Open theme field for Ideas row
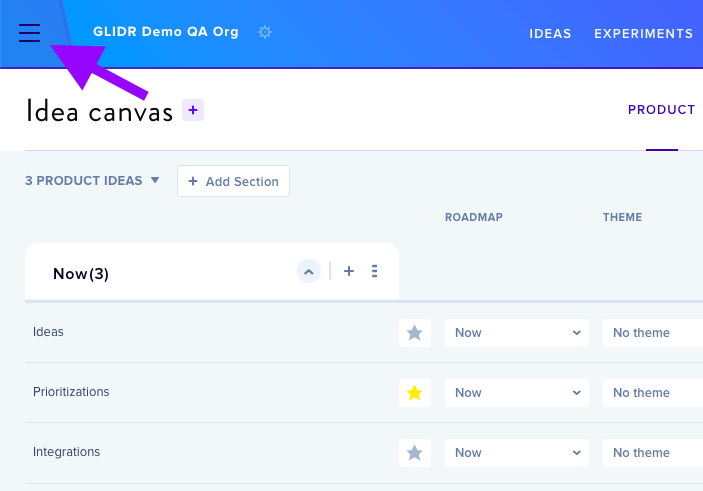The width and height of the screenshot is (703, 491). [653, 333]
